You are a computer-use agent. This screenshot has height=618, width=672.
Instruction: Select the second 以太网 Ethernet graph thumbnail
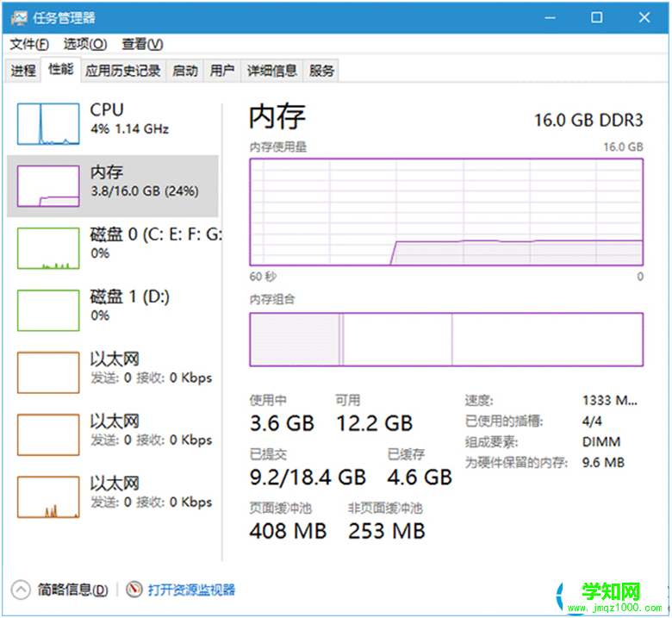pos(48,434)
